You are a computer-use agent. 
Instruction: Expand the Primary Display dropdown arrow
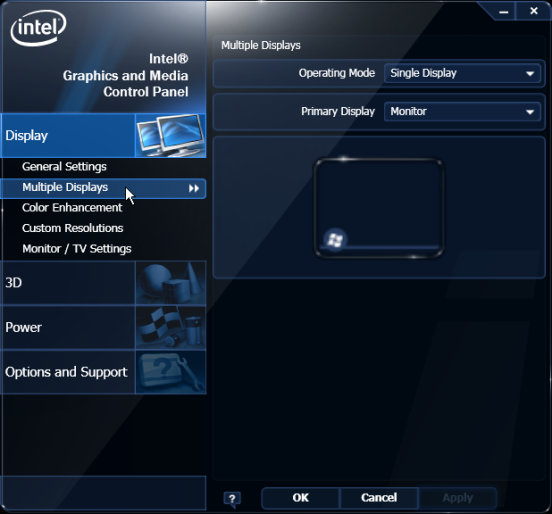[x=530, y=112]
